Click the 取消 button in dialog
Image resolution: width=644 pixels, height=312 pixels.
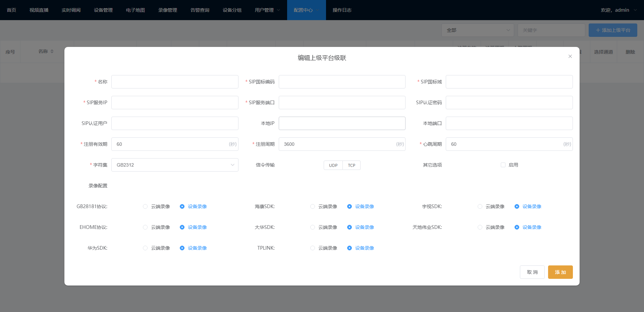pyautogui.click(x=532, y=272)
